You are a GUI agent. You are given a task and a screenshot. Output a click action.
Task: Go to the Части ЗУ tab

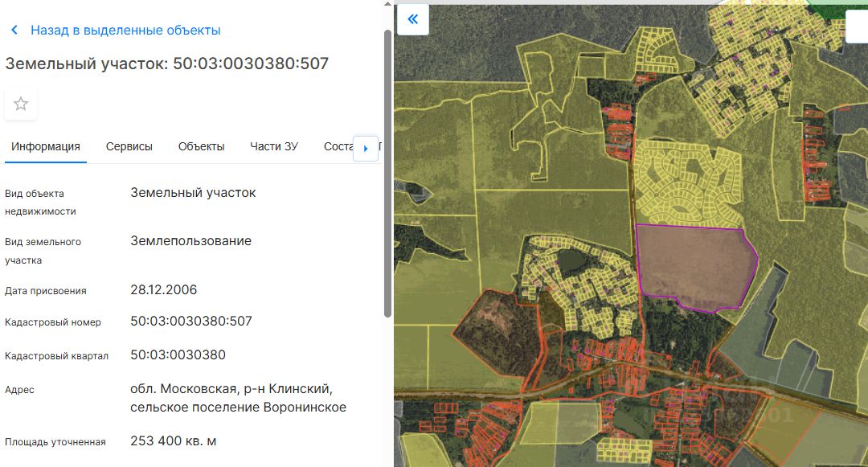pos(274,146)
